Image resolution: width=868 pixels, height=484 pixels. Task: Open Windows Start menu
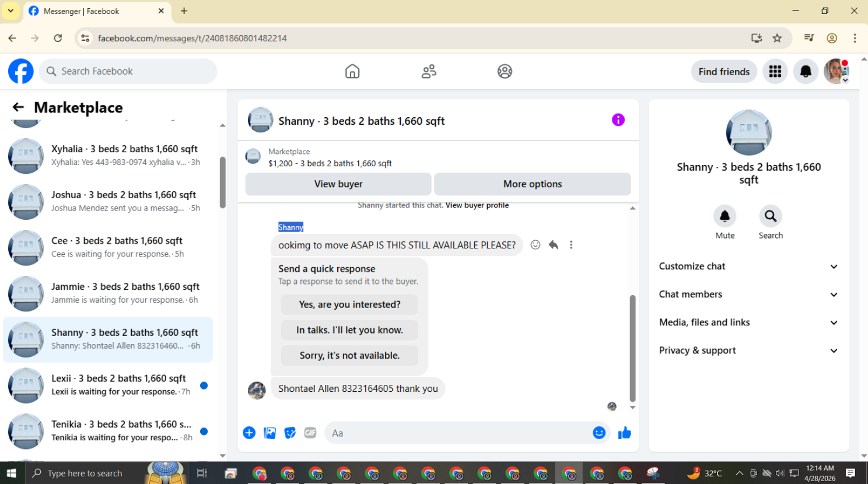click(x=12, y=473)
